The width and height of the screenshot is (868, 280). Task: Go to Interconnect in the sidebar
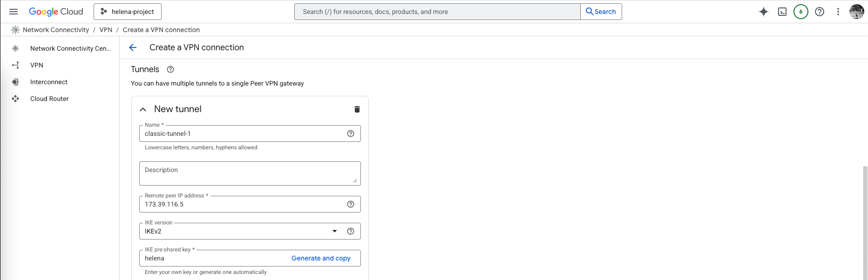(x=49, y=82)
